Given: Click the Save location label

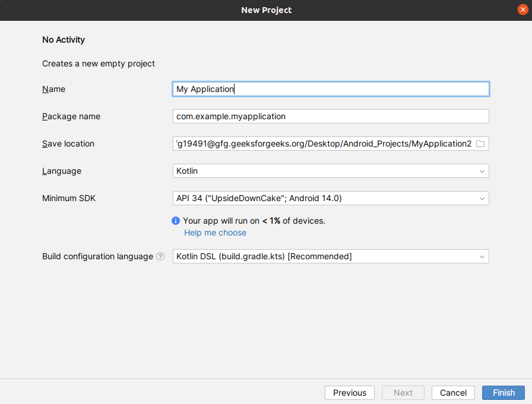Looking at the screenshot, I should coord(68,144).
